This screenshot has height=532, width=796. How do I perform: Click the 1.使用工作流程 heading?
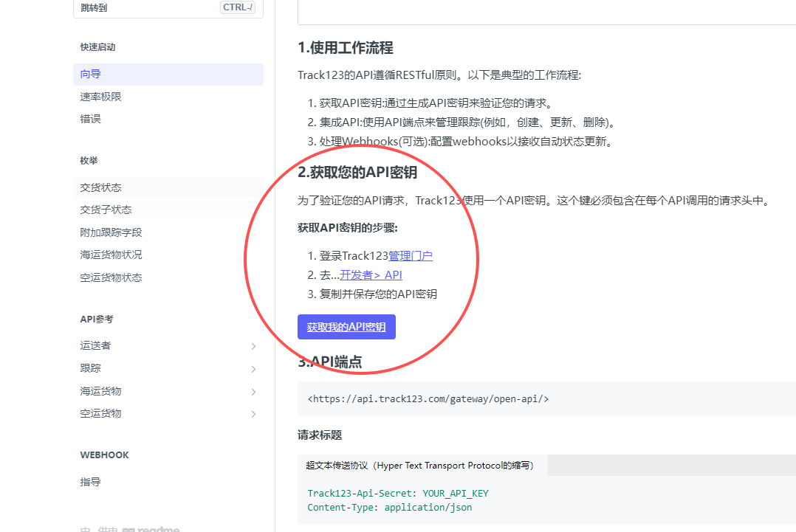click(346, 48)
